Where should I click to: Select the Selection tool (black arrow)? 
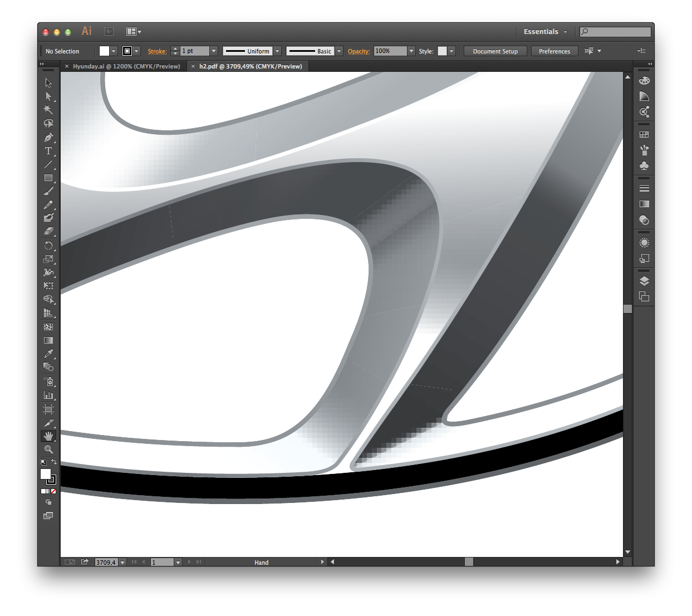(48, 83)
